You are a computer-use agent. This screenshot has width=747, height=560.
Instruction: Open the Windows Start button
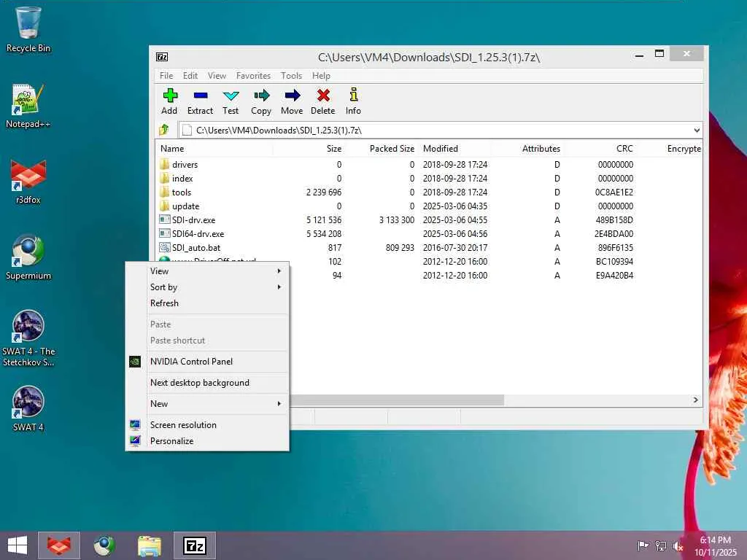[x=18, y=545]
